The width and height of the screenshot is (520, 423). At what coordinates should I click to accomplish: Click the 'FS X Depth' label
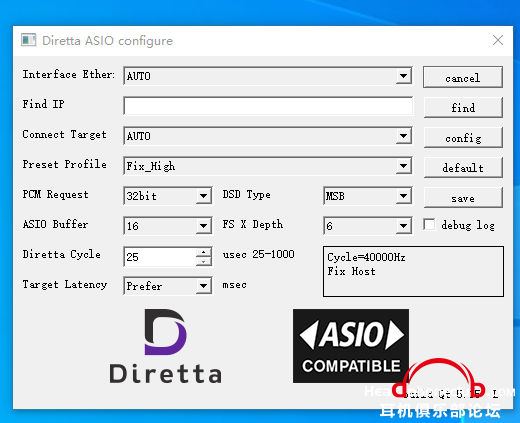pyautogui.click(x=253, y=224)
